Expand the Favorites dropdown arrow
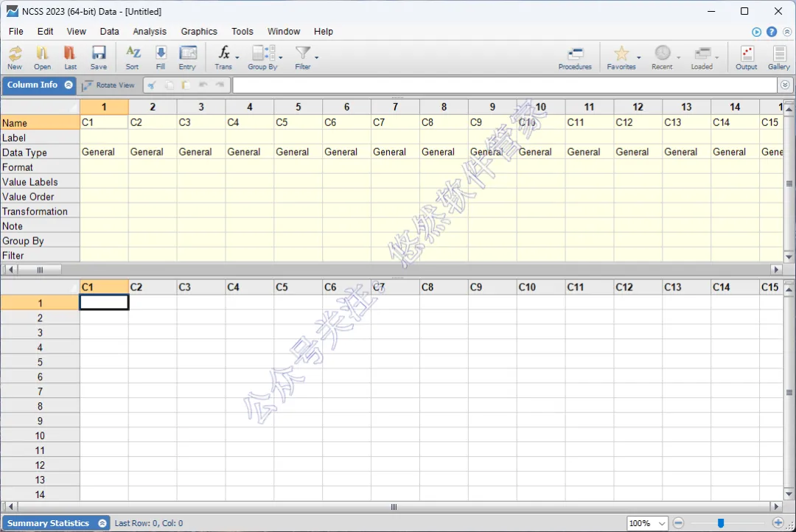The height and width of the screenshot is (532, 796). [638, 58]
